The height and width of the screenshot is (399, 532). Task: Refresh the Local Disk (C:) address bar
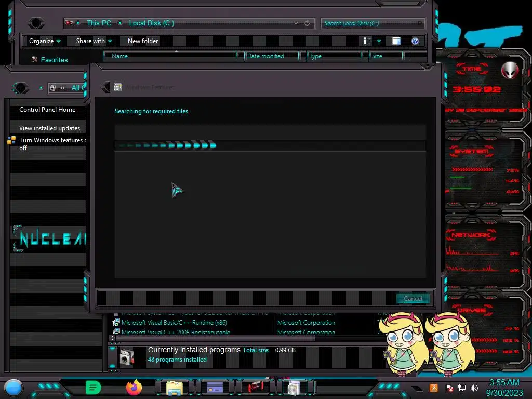click(x=307, y=23)
